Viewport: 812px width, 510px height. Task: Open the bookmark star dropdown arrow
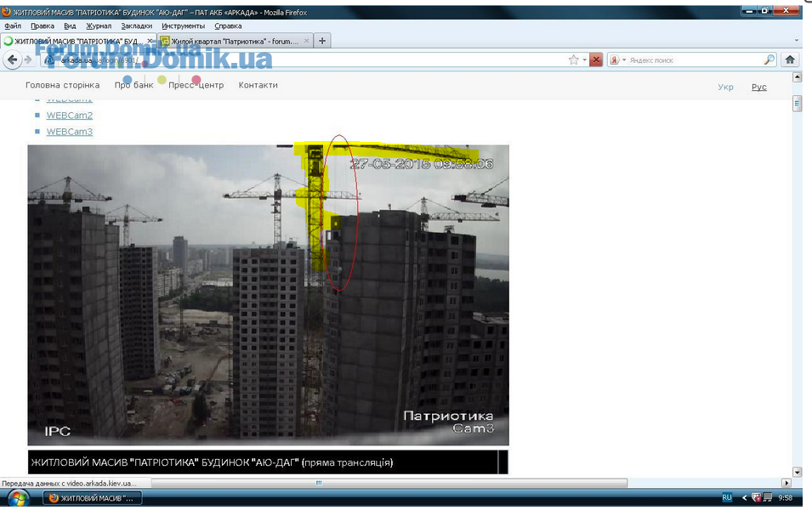pyautogui.click(x=585, y=60)
